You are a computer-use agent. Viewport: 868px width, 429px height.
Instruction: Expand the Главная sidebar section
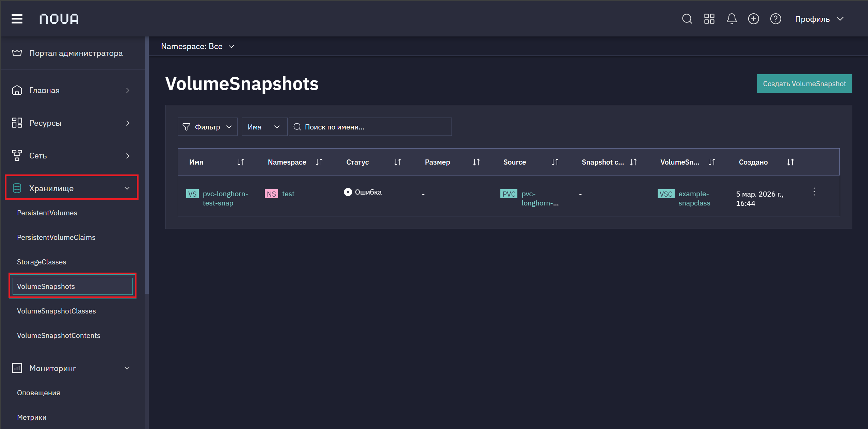coord(128,90)
